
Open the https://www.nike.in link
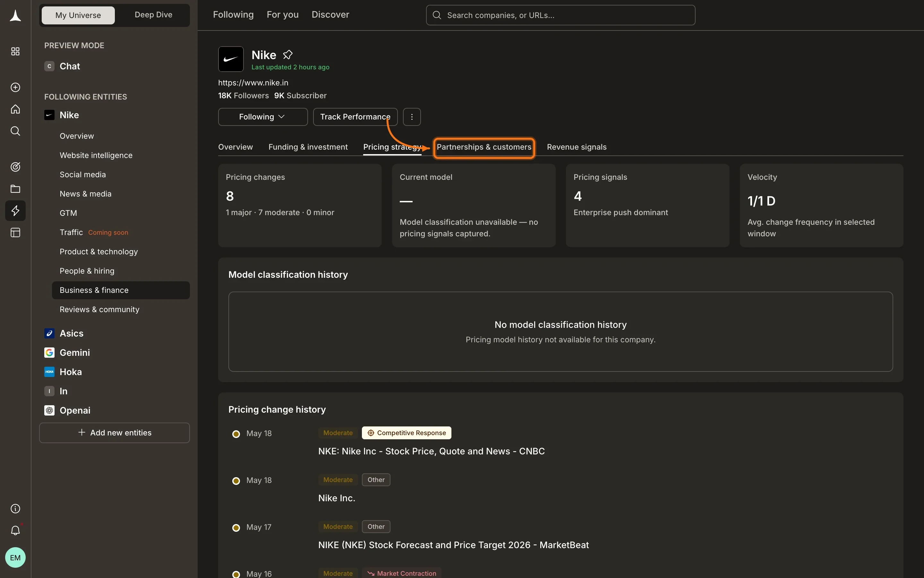[x=253, y=83]
